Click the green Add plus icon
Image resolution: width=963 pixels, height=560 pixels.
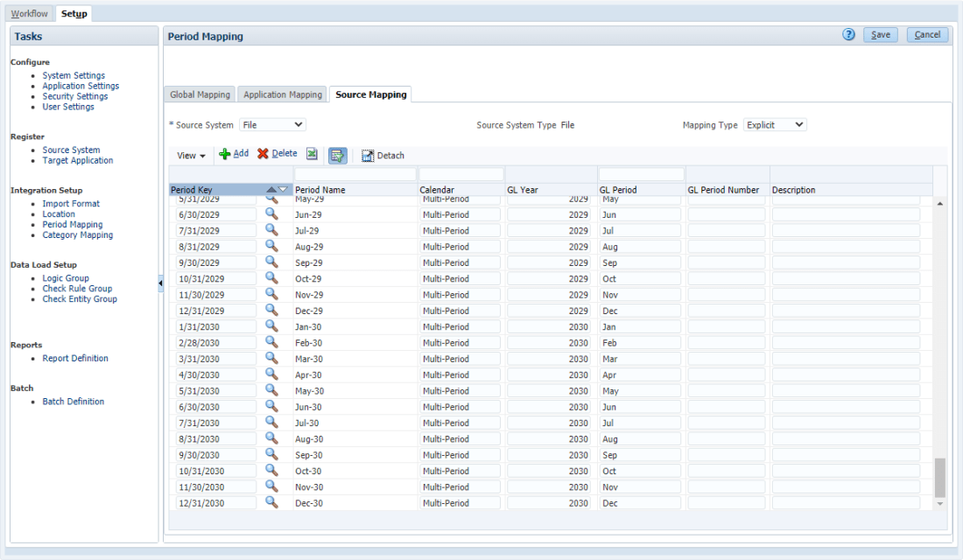(225, 154)
